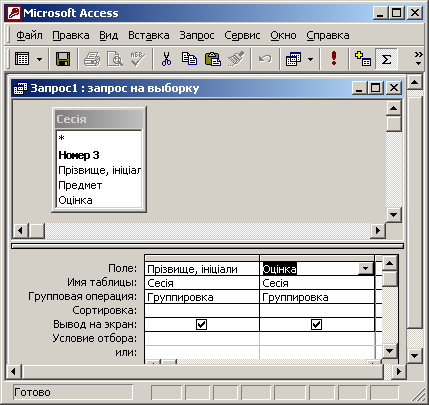This screenshot has height=405, width=429.
Task: Click Группировка cell in Прізвище column
Action: pos(202,297)
